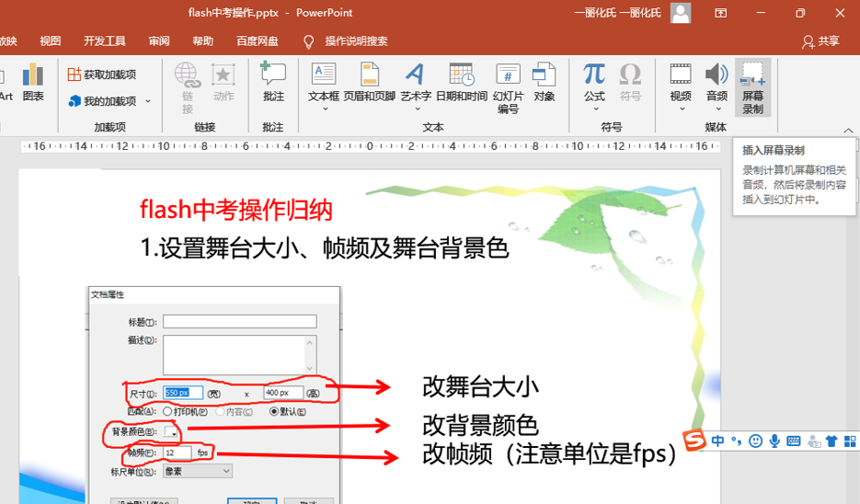Toggle Sogou punctuation mode button
Image resolution: width=860 pixels, height=504 pixels.
coord(736,441)
